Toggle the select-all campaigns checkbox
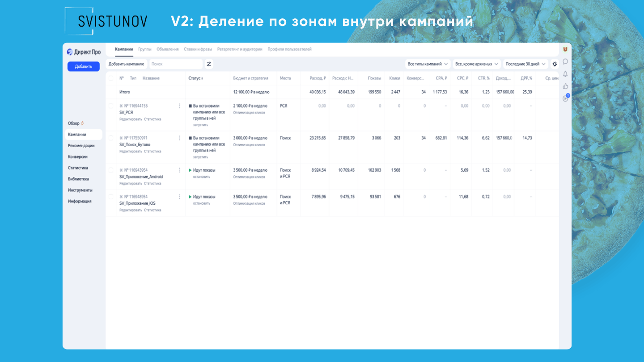The width and height of the screenshot is (644, 362). (x=111, y=78)
